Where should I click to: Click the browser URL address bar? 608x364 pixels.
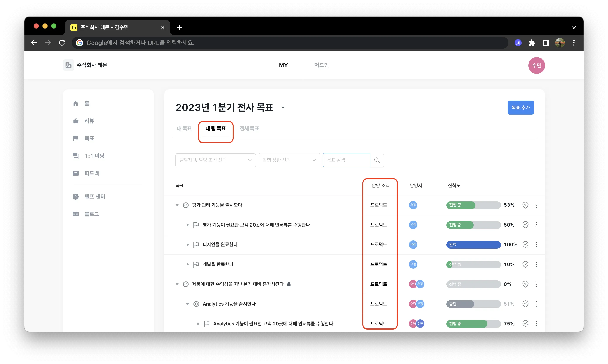click(x=290, y=43)
